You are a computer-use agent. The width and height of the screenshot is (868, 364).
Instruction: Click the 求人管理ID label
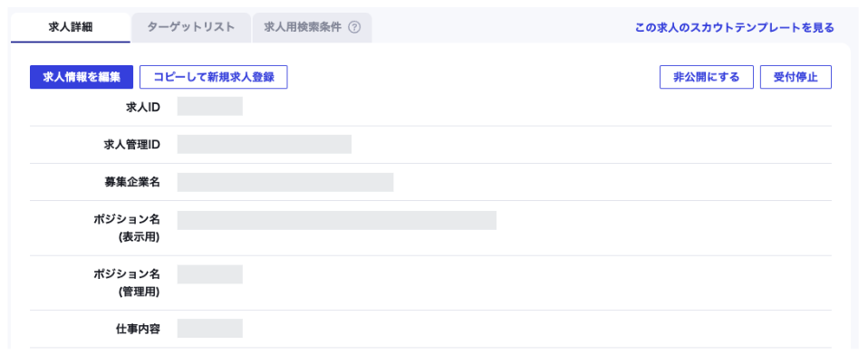click(x=131, y=144)
